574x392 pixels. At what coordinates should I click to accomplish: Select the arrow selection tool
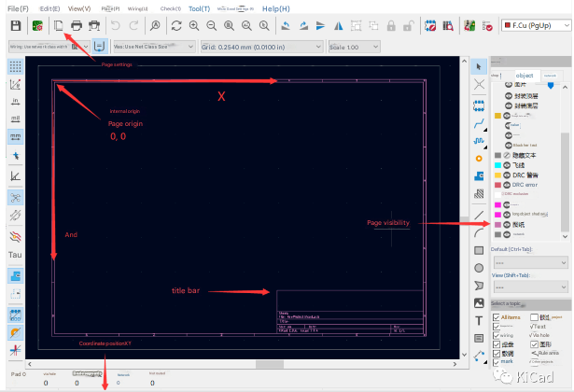pyautogui.click(x=479, y=66)
